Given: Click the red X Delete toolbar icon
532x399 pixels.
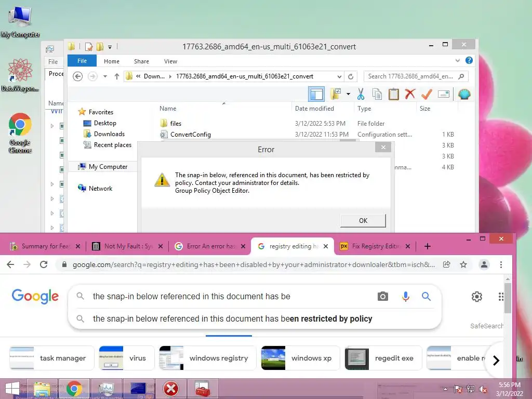Looking at the screenshot, I should 410,94.
